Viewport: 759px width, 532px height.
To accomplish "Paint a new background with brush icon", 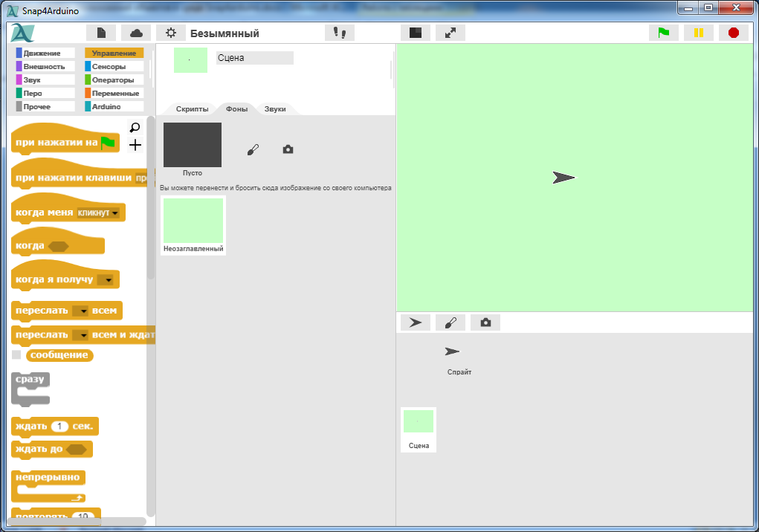I will [x=253, y=149].
